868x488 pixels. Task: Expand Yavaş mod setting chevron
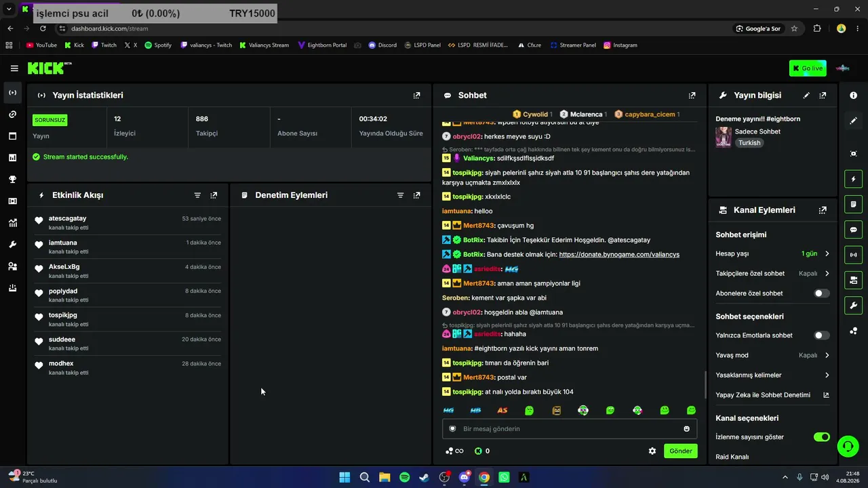point(827,355)
